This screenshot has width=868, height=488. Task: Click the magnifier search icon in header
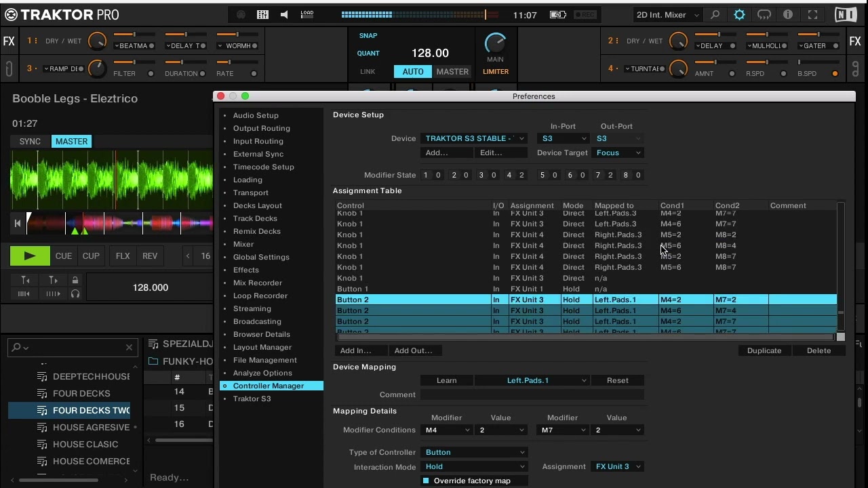pos(715,15)
